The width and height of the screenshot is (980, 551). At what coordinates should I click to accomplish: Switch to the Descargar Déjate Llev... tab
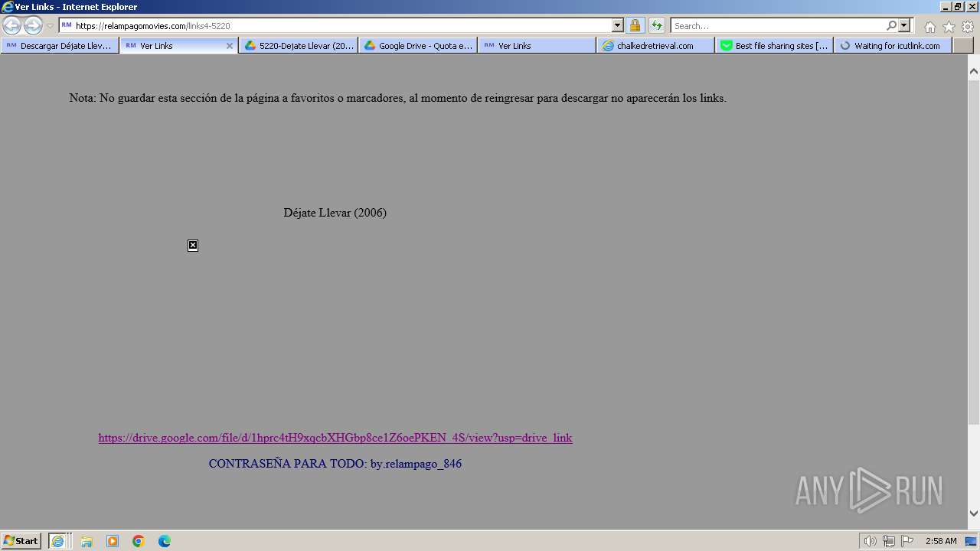[60, 46]
